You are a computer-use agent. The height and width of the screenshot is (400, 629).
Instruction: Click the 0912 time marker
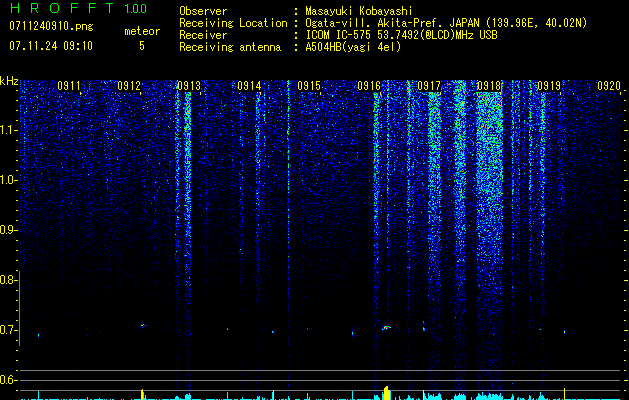(129, 85)
